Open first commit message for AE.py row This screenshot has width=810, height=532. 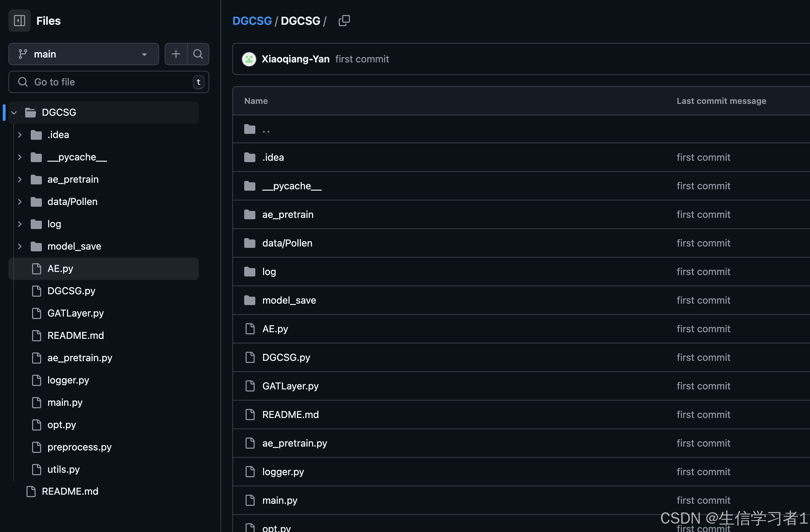point(704,329)
